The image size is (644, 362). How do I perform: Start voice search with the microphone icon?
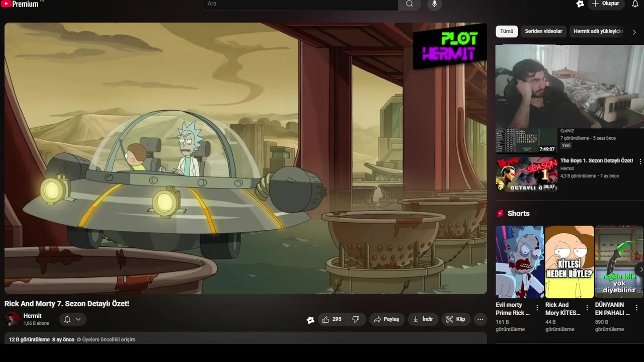coord(435,4)
